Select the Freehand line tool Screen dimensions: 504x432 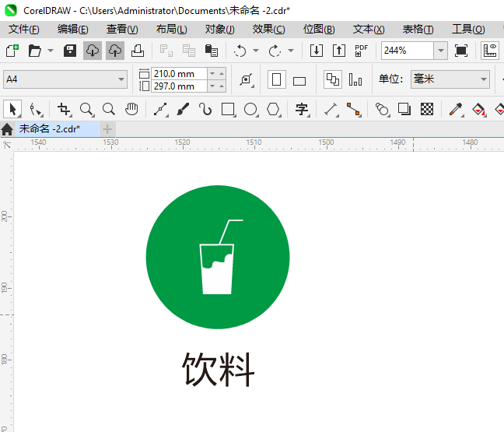pyautogui.click(x=160, y=110)
